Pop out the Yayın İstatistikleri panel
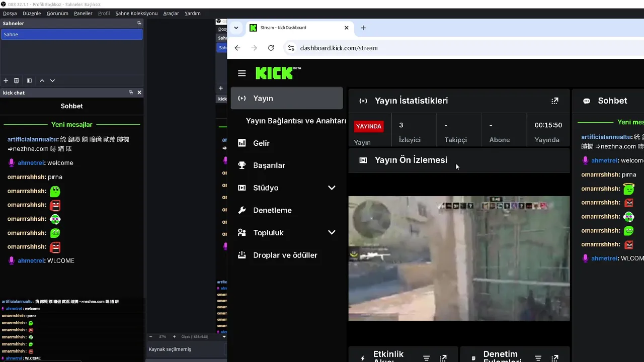 pos(554,101)
